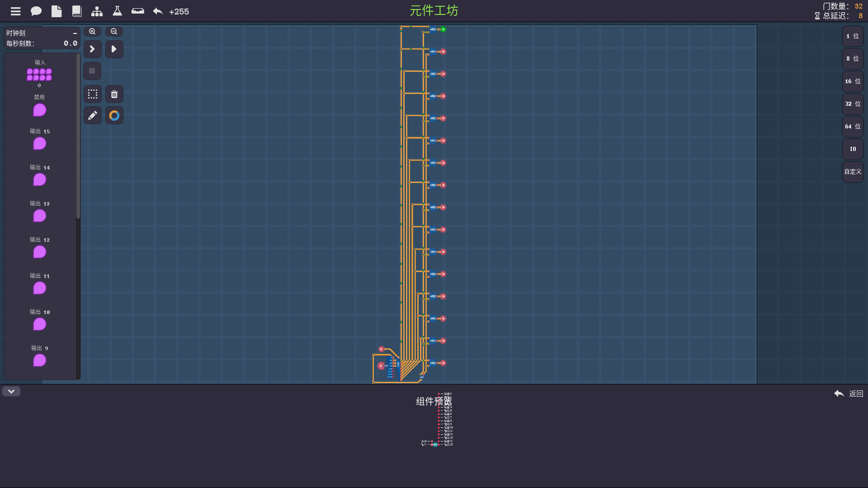The height and width of the screenshot is (488, 868).
Task: Click the chat bubble icon
Action: click(36, 11)
